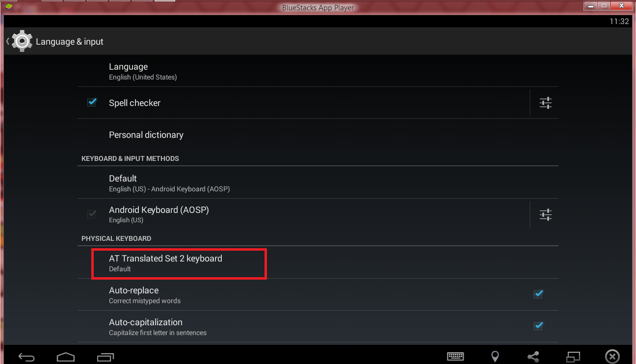Open Spell checker settings sliders icon
The width and height of the screenshot is (636, 364).
tap(545, 103)
